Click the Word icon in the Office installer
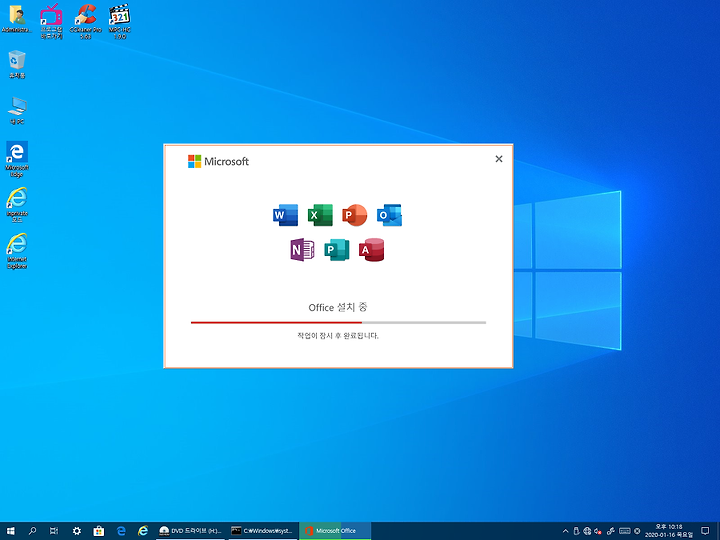720x540 pixels. (285, 215)
